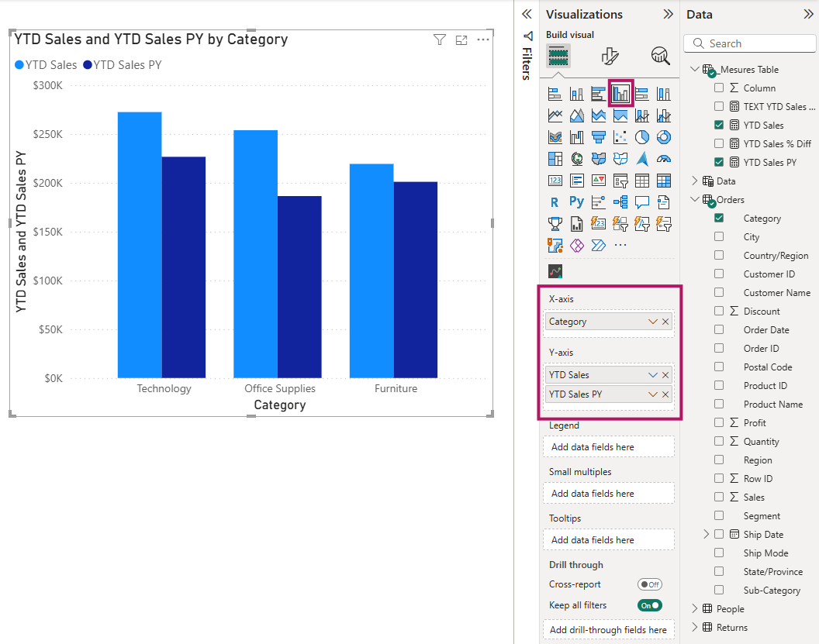
Task: Choose the R script visual icon
Action: [x=555, y=202]
